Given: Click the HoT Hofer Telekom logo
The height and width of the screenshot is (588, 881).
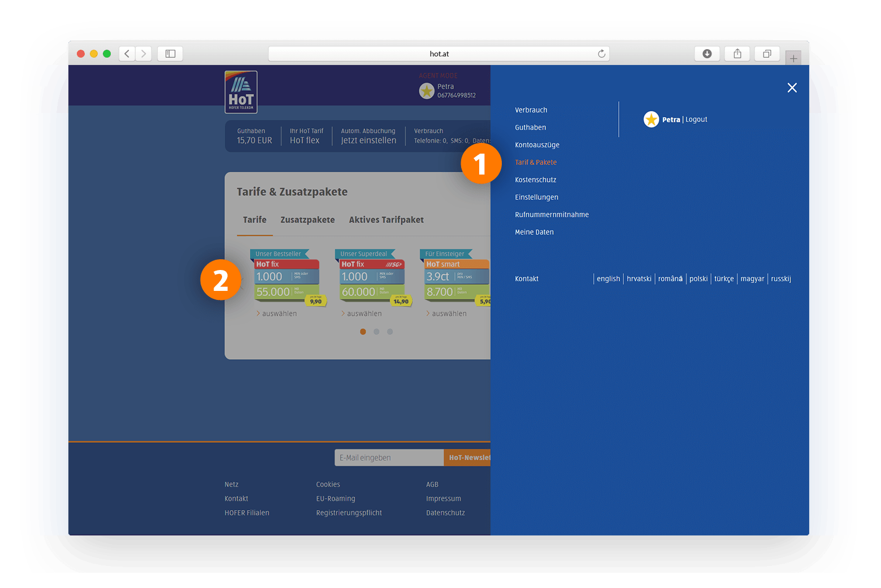Looking at the screenshot, I should 241,92.
